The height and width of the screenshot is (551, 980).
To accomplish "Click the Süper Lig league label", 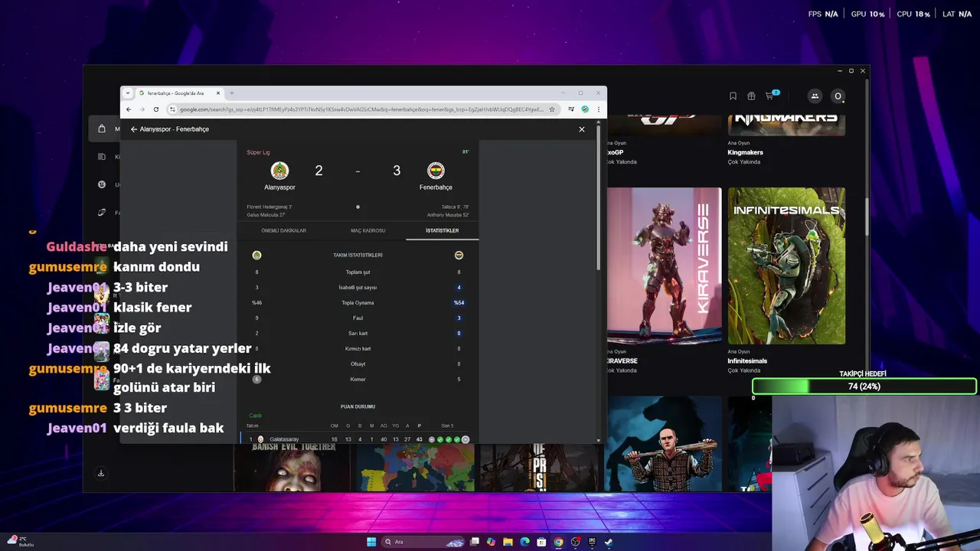I will click(x=258, y=152).
